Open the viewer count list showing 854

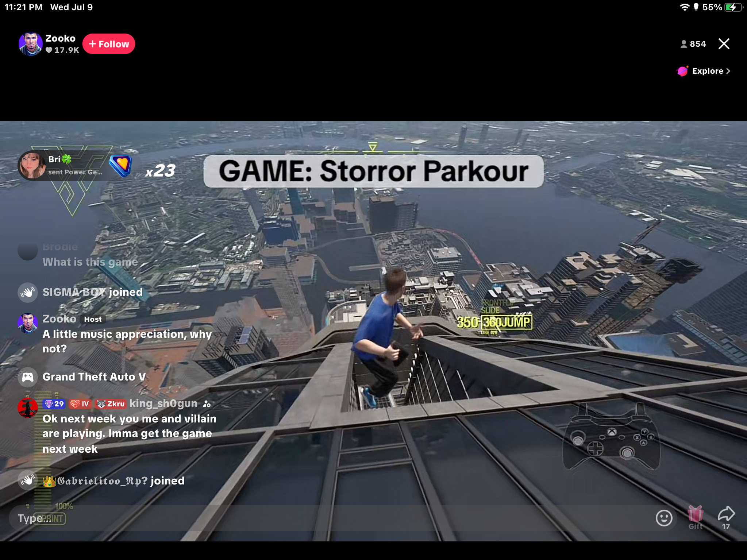(x=693, y=44)
